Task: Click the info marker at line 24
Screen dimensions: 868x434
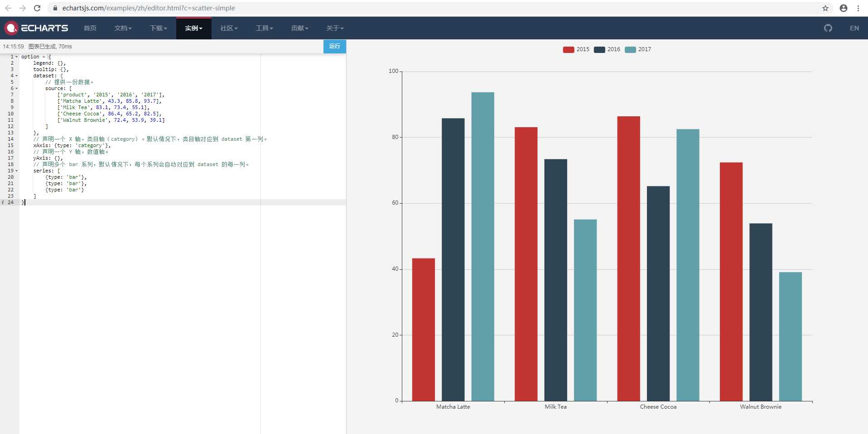Action: click(3, 202)
